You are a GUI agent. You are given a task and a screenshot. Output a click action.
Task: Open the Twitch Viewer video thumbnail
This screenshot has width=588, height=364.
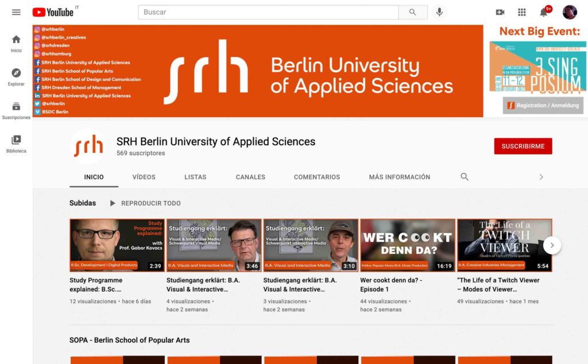[x=504, y=245]
